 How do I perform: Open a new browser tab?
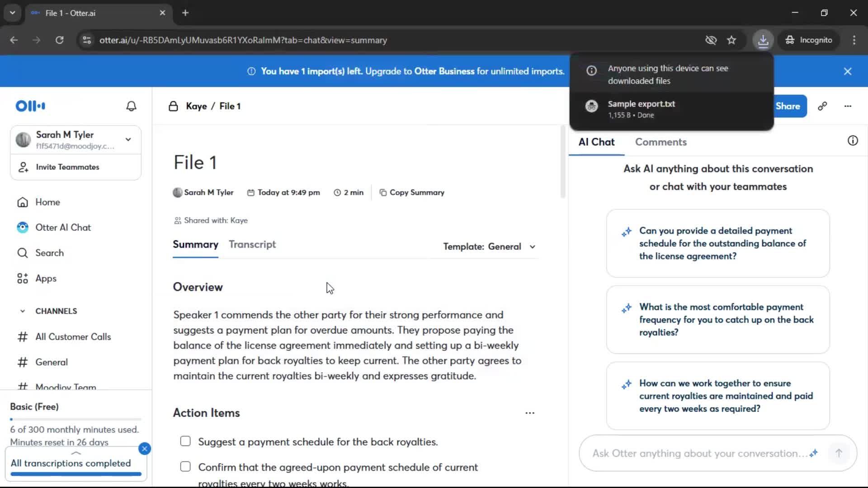pyautogui.click(x=185, y=13)
